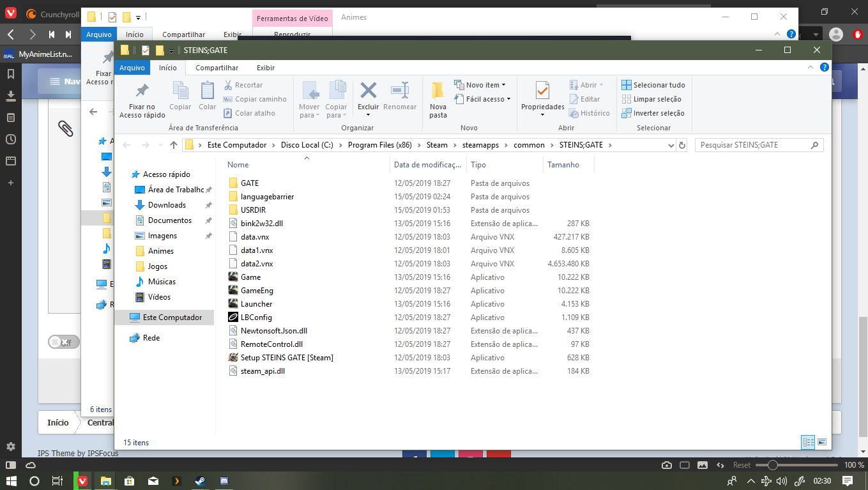Adjust browser zoom slider in status bar
Image resolution: width=868 pixels, height=490 pixels.
pos(772,465)
